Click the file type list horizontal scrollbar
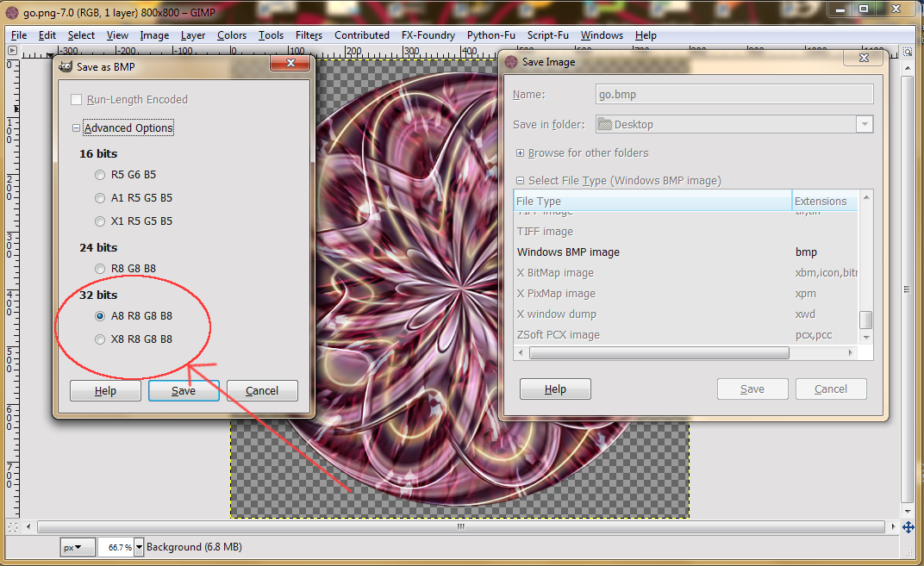Viewport: 924px width, 566px height. tap(659, 353)
